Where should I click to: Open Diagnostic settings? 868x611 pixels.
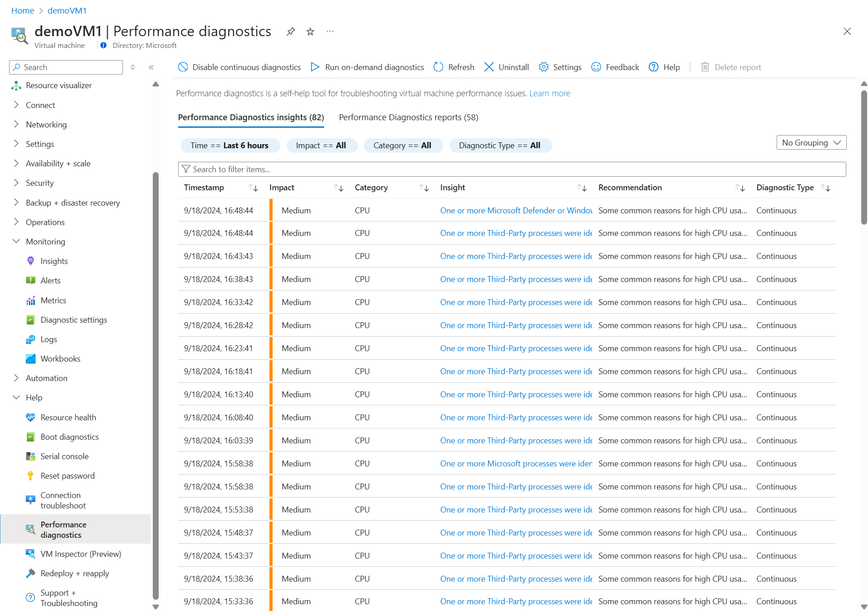coord(74,320)
